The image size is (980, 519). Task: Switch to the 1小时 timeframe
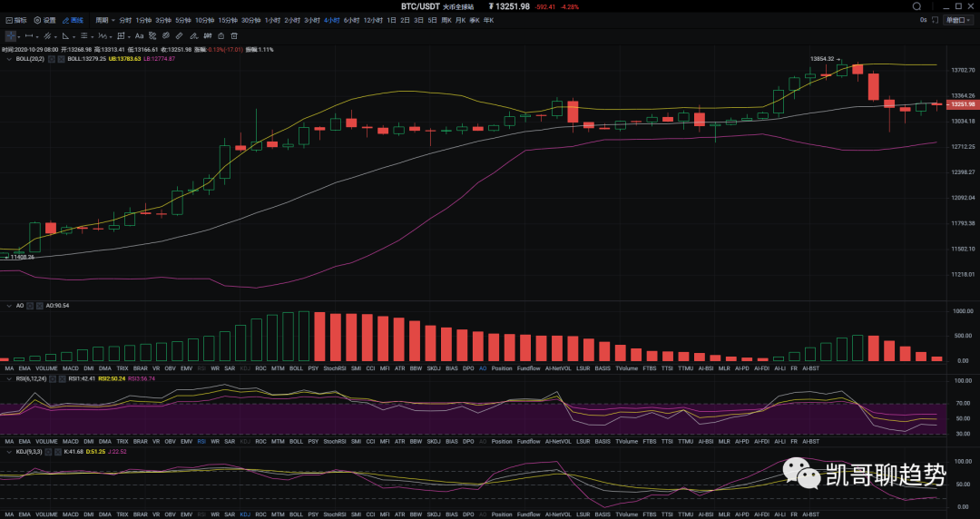point(272,19)
